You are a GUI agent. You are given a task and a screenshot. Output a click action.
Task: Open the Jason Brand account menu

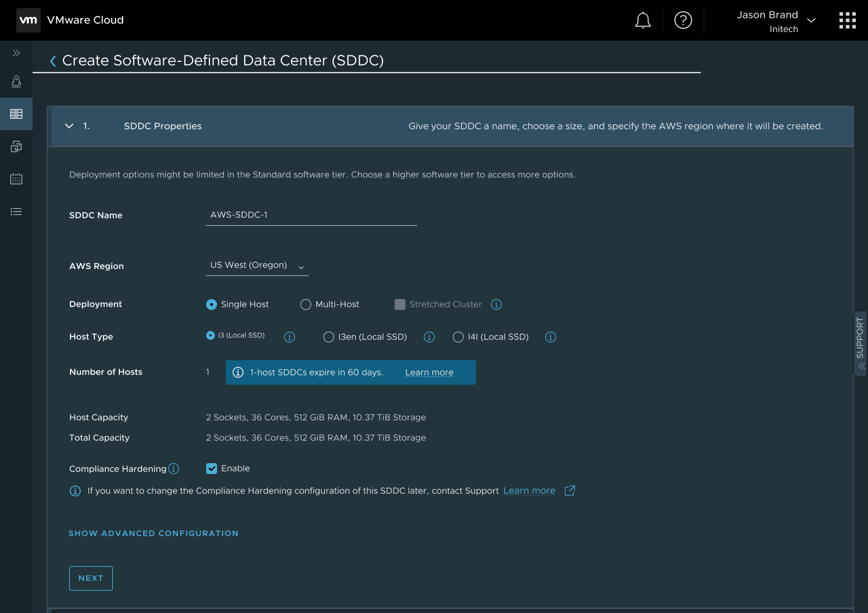(x=776, y=21)
